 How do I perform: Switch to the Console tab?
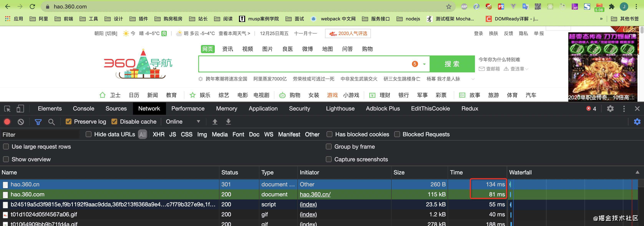tap(84, 109)
